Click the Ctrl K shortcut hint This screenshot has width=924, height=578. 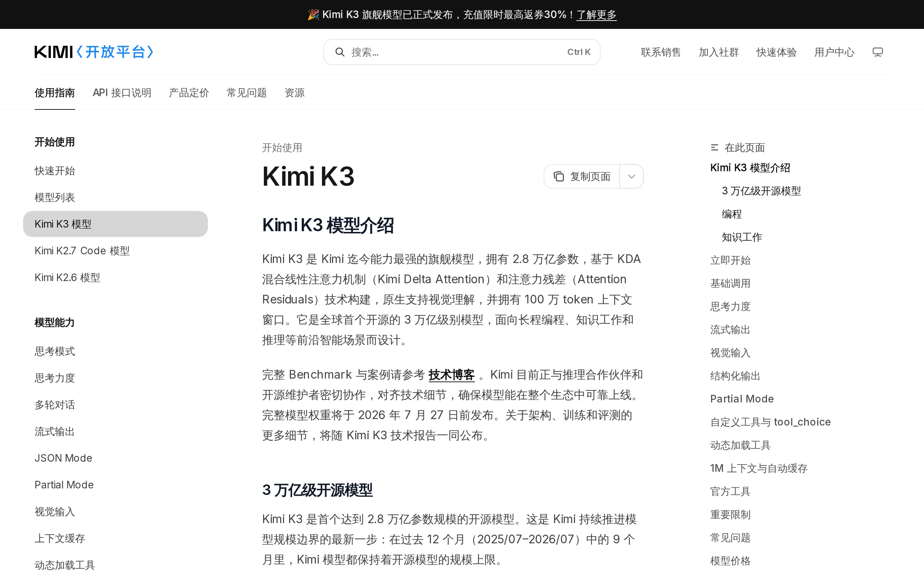(579, 52)
